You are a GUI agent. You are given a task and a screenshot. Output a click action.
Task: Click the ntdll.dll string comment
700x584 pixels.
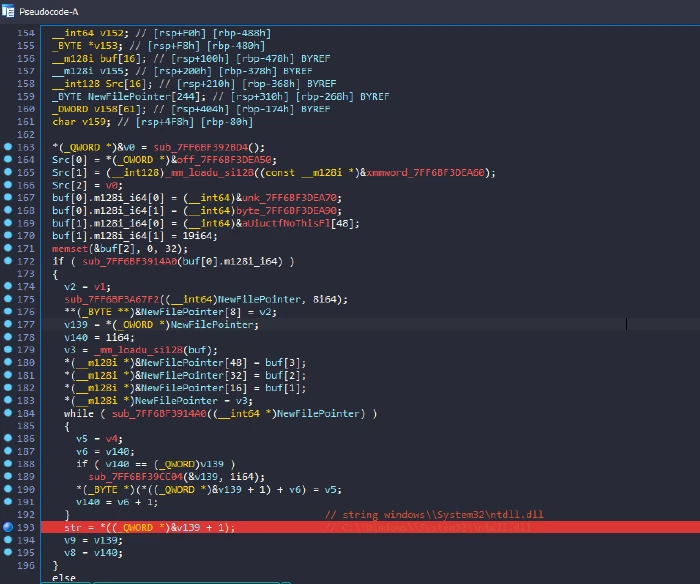434,515
